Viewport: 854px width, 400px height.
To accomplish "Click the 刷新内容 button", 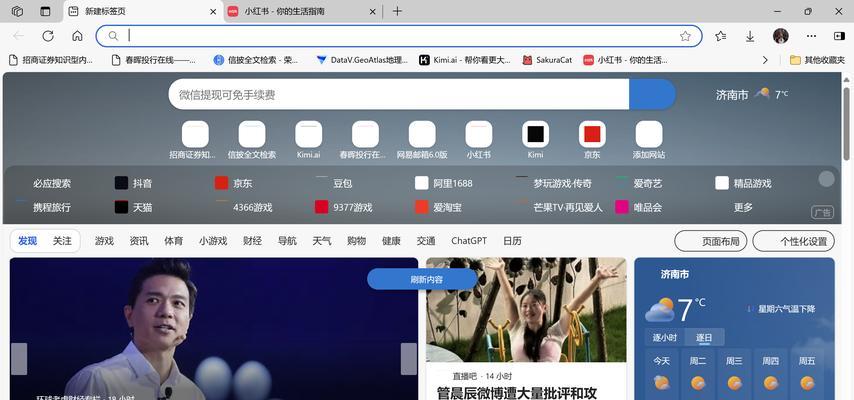I will [423, 280].
